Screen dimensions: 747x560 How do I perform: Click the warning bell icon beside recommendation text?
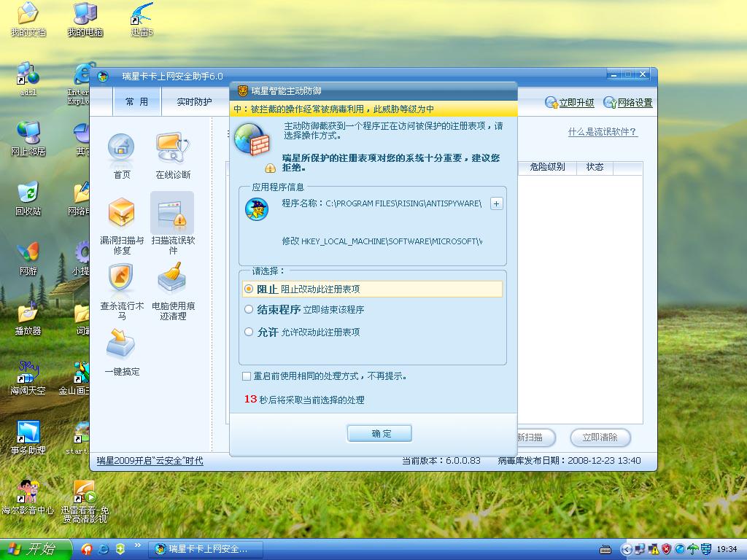pos(270,168)
